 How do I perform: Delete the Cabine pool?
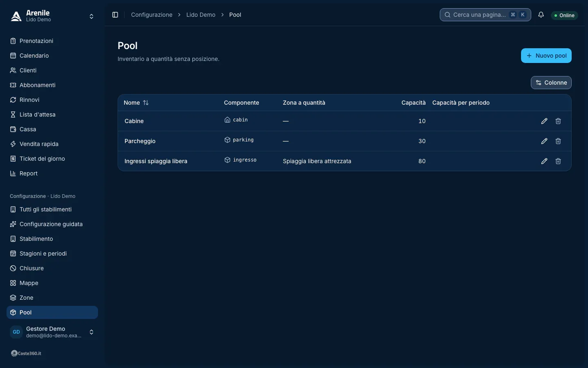(x=558, y=121)
